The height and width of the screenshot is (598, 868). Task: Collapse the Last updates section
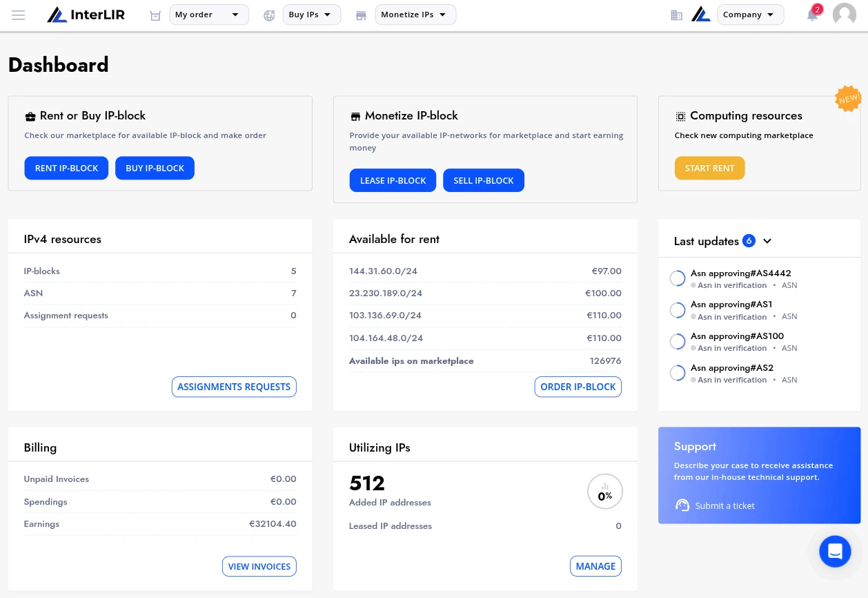(767, 241)
